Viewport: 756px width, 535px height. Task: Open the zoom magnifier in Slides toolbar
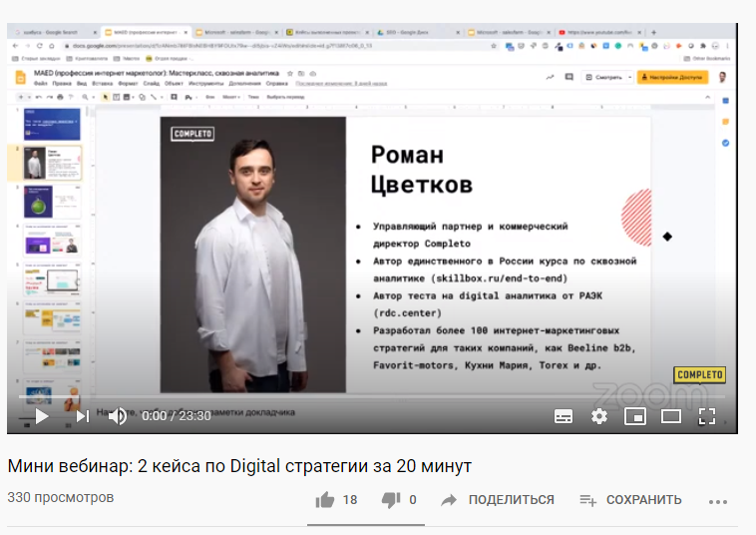(x=85, y=97)
